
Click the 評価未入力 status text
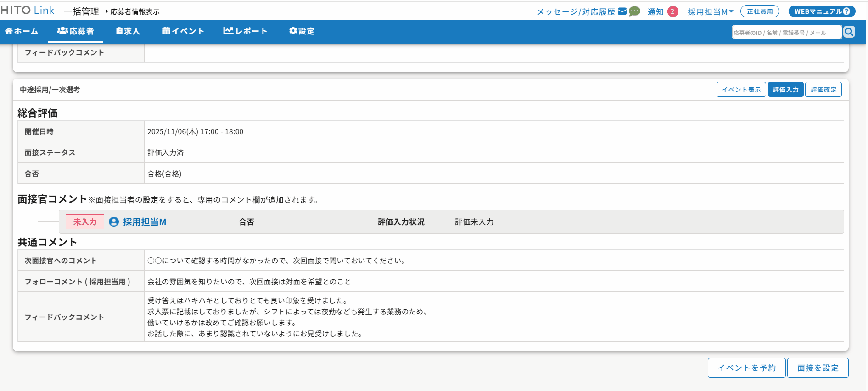pos(474,222)
